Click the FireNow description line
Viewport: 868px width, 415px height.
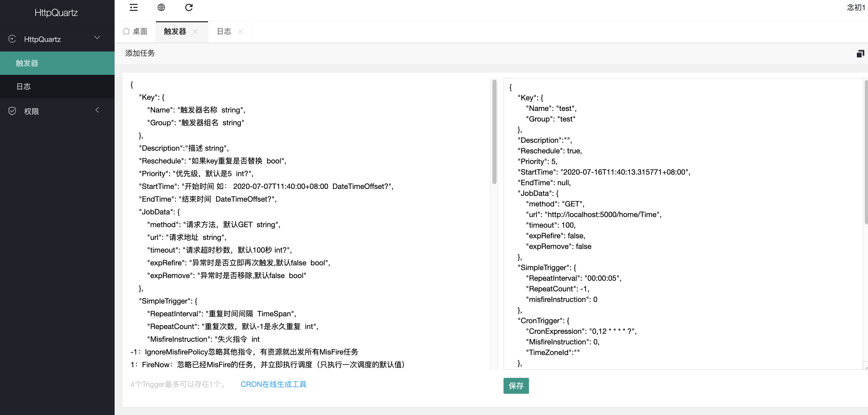(268, 365)
